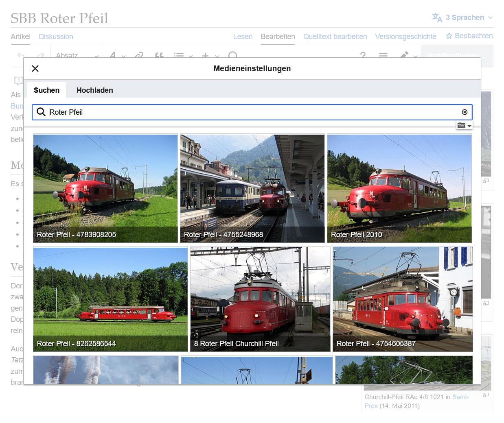Click the Roter Pfeil search field
The width and height of the screenshot is (504, 423).
[x=252, y=112]
